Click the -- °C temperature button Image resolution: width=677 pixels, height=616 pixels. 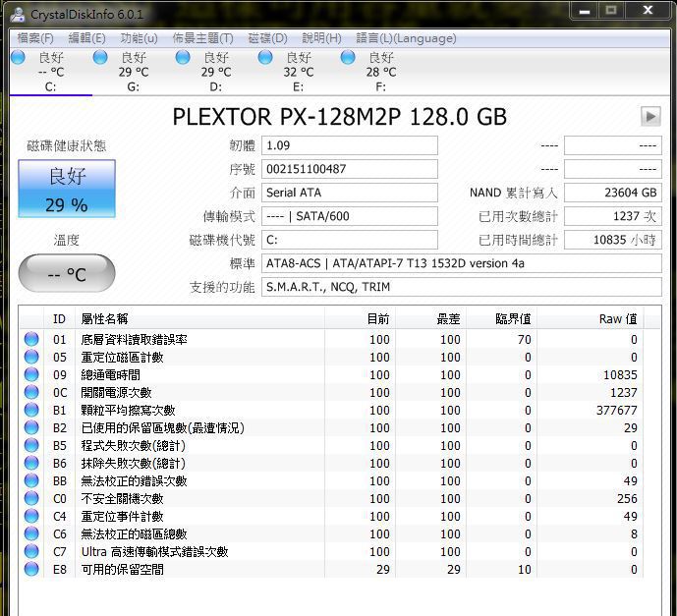(67, 274)
